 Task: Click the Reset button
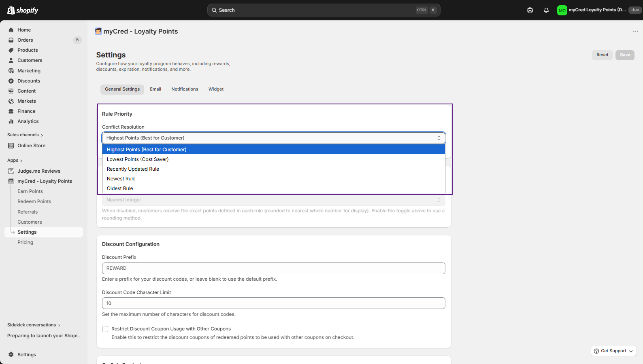point(602,55)
